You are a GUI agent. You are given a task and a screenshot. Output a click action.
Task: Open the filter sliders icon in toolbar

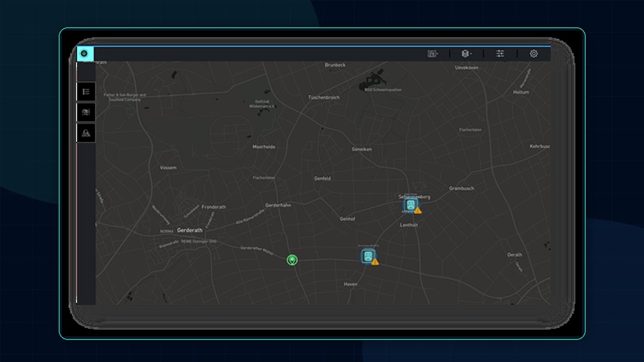pyautogui.click(x=500, y=54)
